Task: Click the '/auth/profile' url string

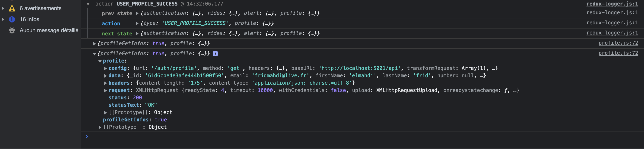Action: tap(174, 68)
